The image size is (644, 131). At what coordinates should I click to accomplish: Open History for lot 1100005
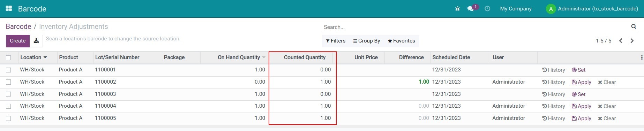click(554, 118)
